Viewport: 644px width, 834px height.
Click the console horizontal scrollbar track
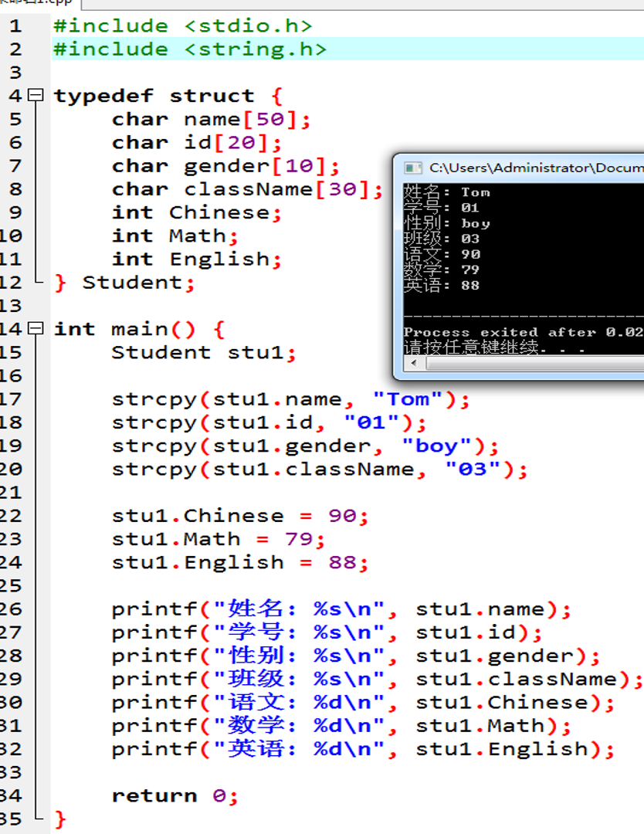click(x=534, y=363)
